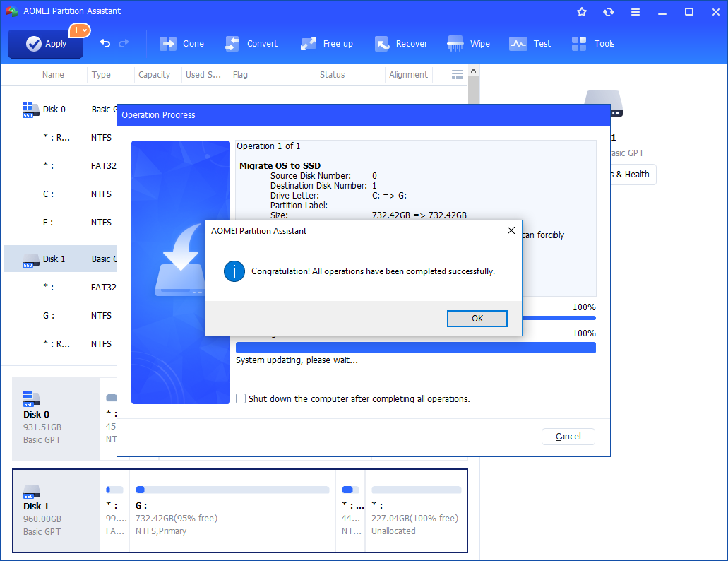Click Cancel in Operation Progress window

(x=568, y=437)
